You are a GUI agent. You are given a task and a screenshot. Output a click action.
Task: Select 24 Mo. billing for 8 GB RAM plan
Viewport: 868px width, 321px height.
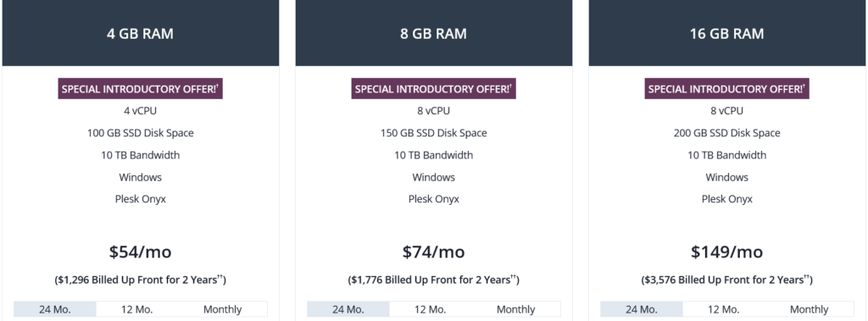[x=348, y=309]
